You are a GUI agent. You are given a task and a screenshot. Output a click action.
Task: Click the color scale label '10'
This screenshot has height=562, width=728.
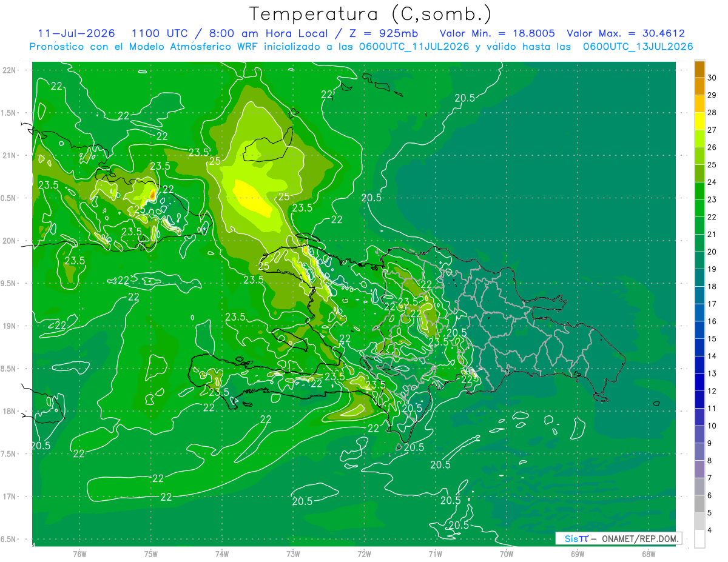[x=712, y=426]
